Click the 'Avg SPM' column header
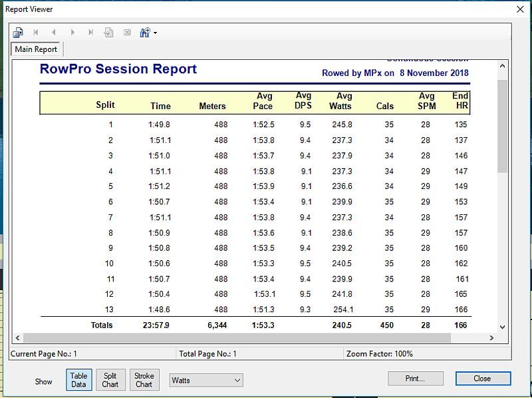 click(x=427, y=101)
